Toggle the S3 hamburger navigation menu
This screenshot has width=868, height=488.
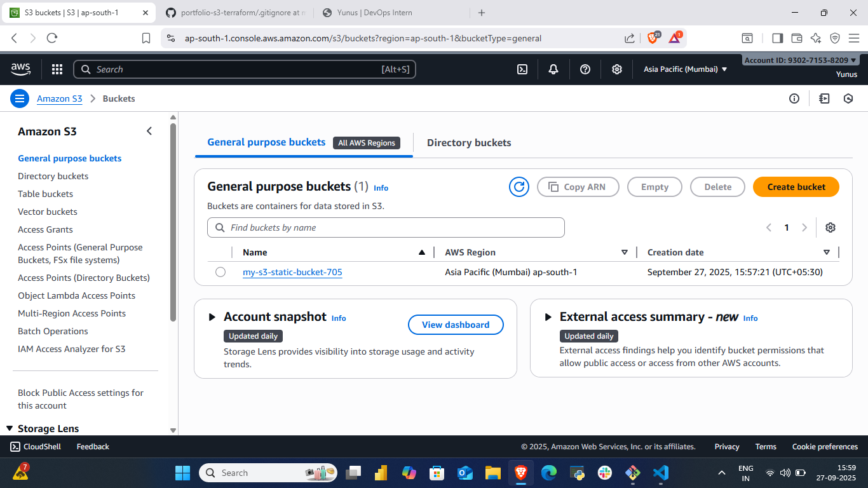pos(20,98)
